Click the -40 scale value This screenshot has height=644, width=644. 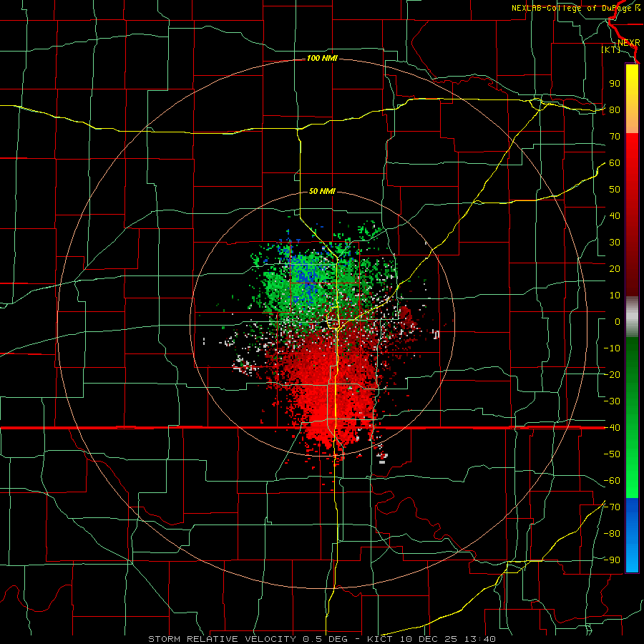tap(612, 428)
